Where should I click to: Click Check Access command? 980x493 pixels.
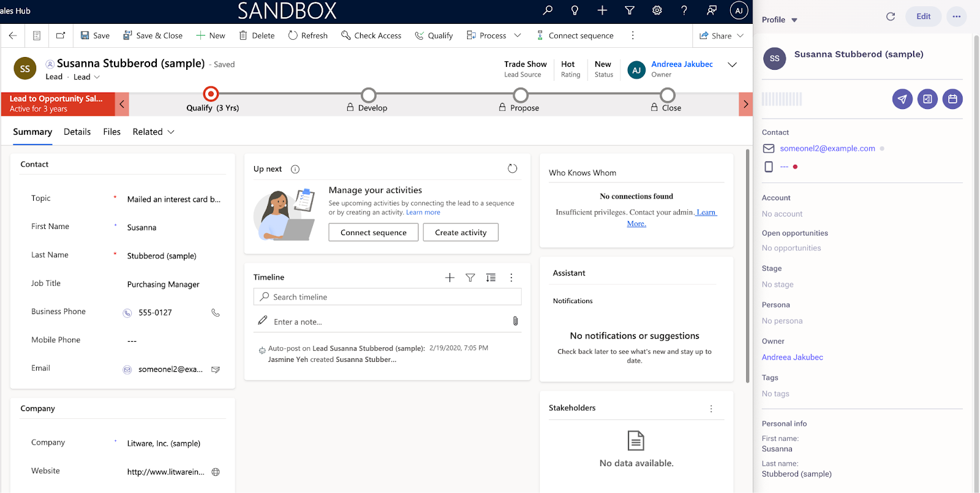tap(371, 36)
